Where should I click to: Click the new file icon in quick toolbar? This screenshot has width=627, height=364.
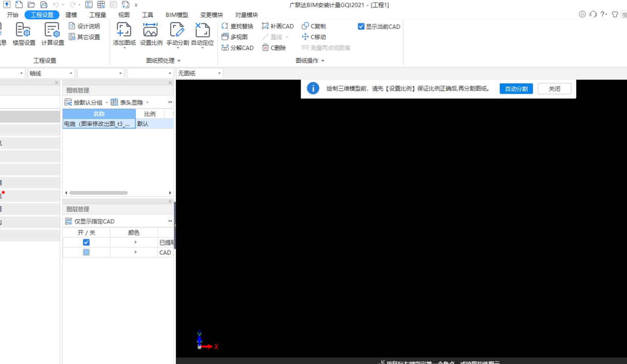pyautogui.click(x=19, y=5)
